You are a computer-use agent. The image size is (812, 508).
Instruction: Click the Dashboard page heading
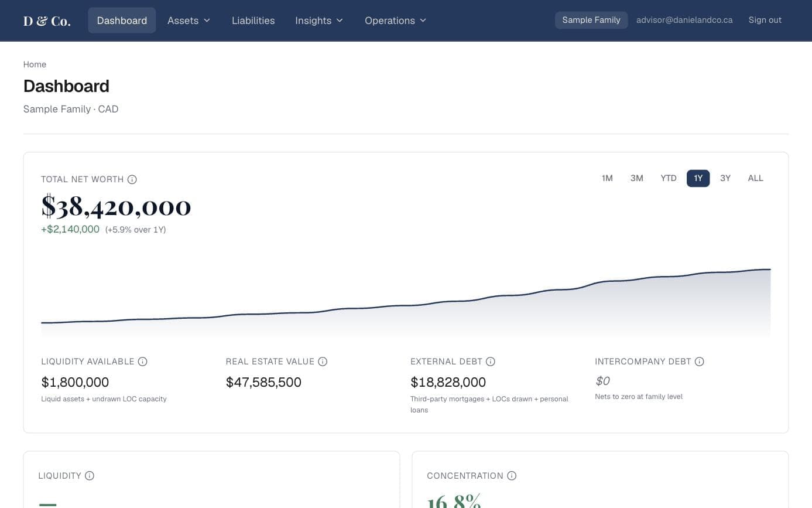(x=66, y=86)
